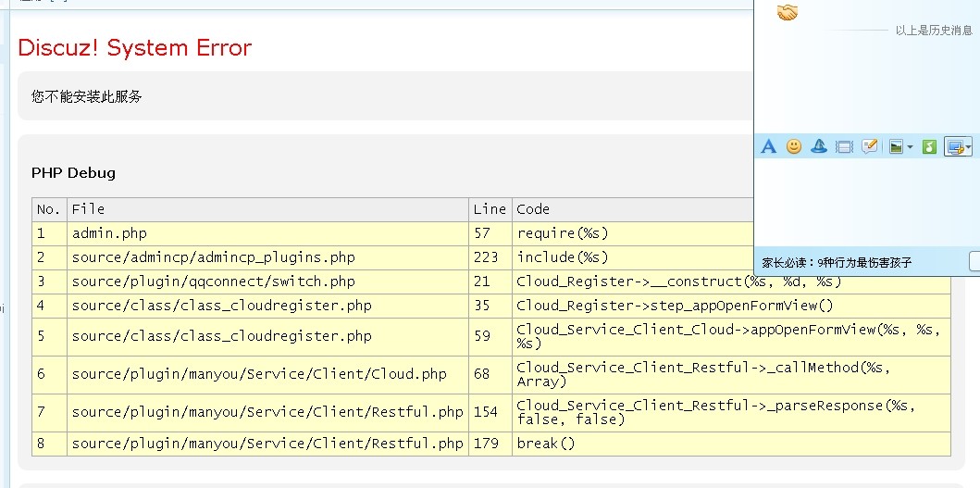This screenshot has width=980, height=488.
Task: Click the Code column header
Action: click(x=632, y=209)
